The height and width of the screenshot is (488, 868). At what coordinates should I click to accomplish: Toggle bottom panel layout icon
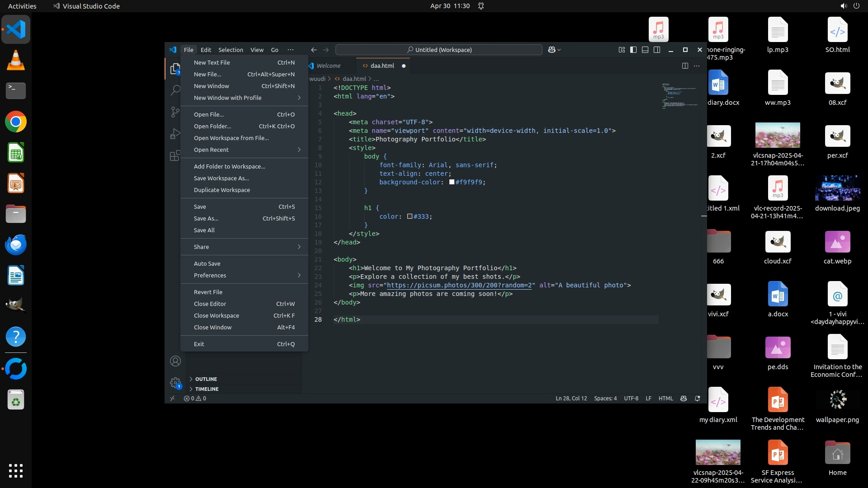tap(645, 50)
